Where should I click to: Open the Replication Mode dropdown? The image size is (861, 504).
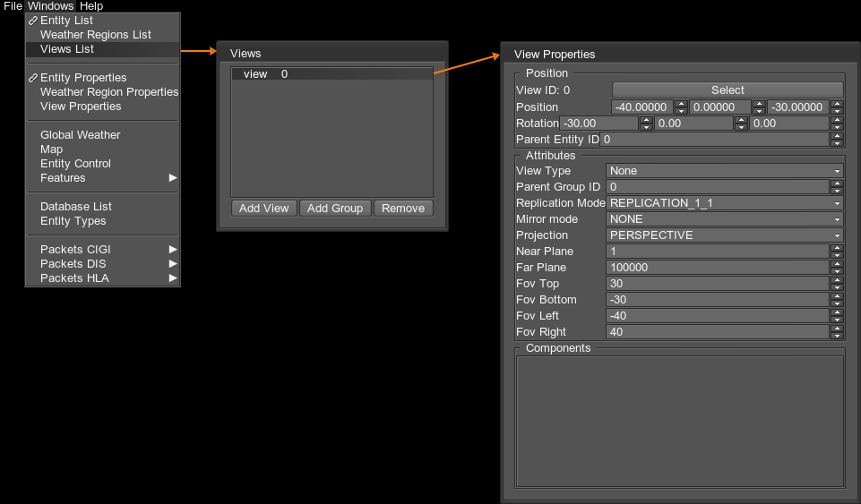[725, 203]
